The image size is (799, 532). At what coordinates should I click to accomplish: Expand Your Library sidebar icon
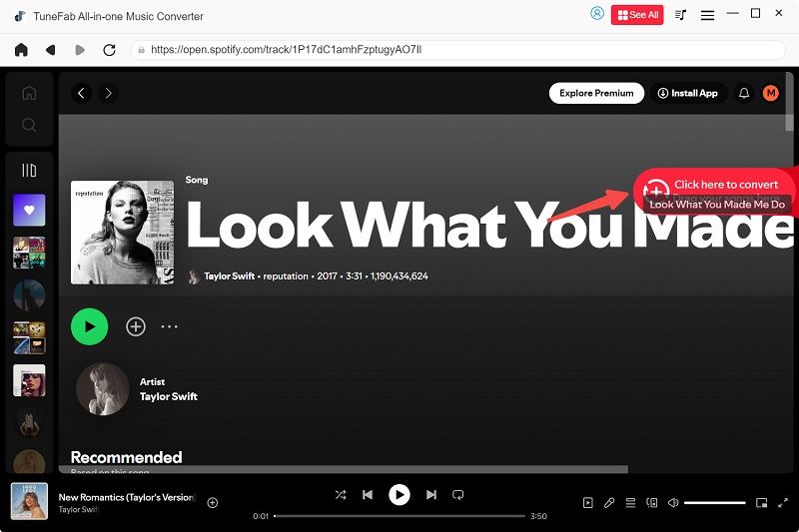tap(29, 170)
